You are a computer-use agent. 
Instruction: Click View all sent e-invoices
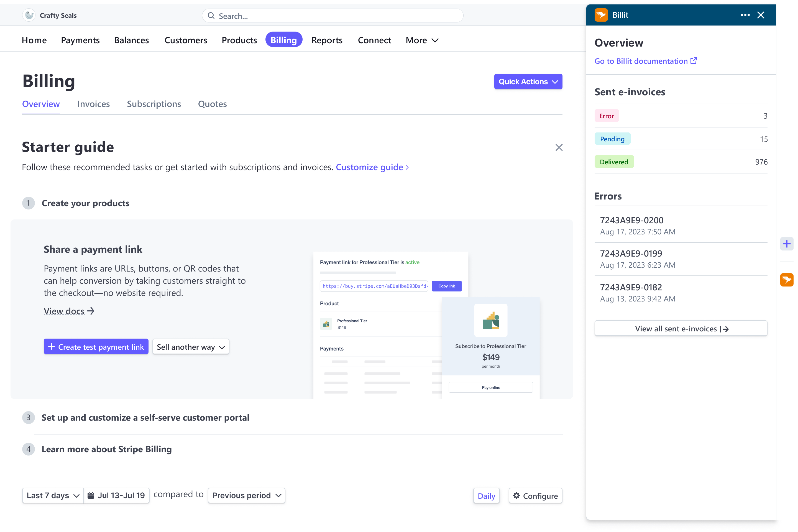click(681, 328)
